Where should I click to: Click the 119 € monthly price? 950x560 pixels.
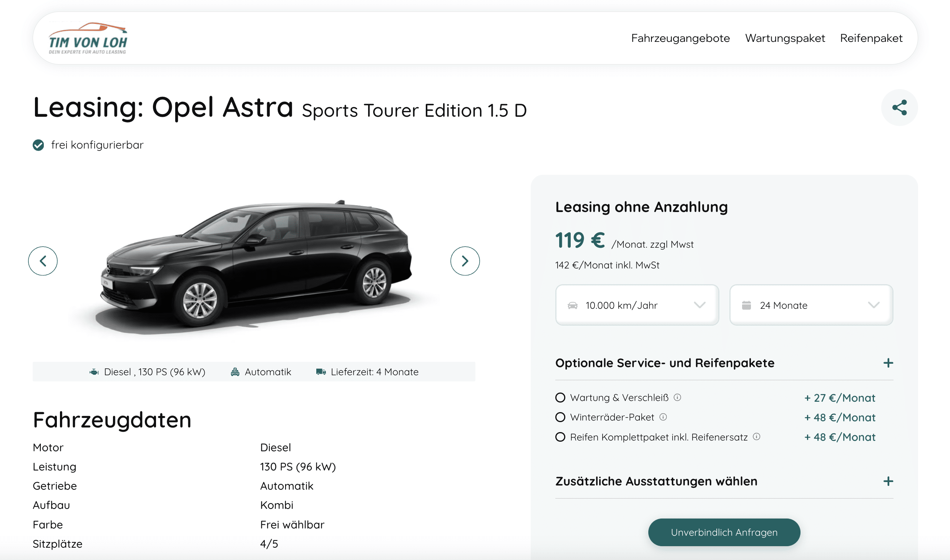tap(580, 240)
